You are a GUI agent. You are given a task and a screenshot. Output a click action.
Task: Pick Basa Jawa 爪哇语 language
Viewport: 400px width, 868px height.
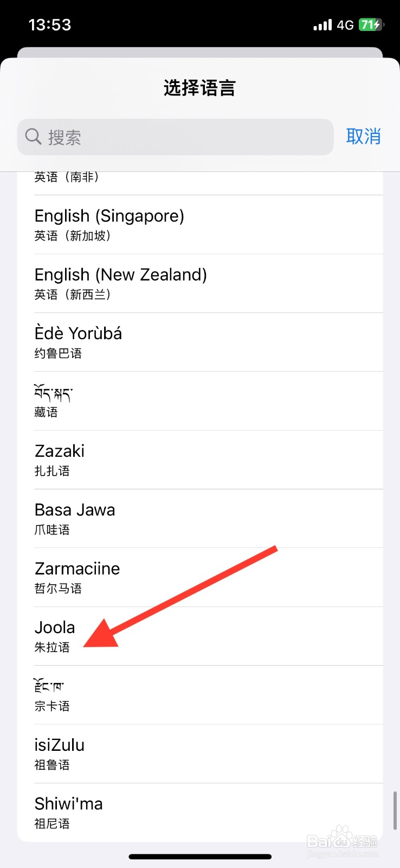coord(199,518)
